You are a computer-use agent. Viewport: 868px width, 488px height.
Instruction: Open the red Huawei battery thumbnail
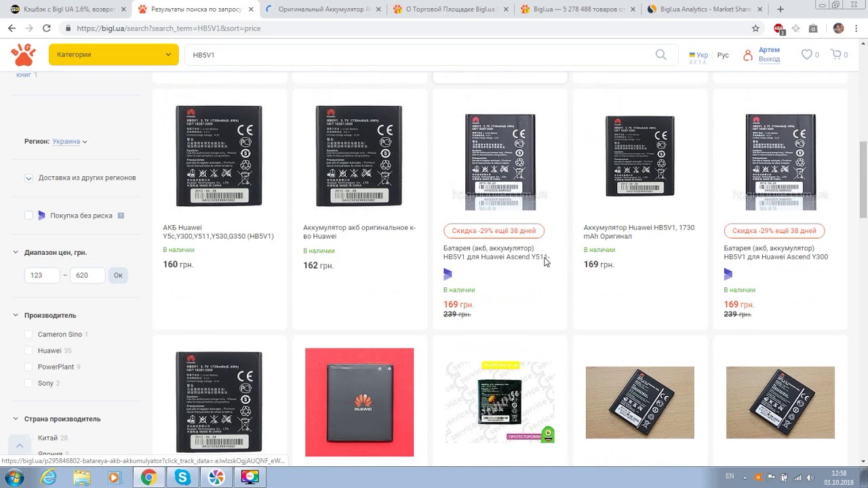pos(359,402)
